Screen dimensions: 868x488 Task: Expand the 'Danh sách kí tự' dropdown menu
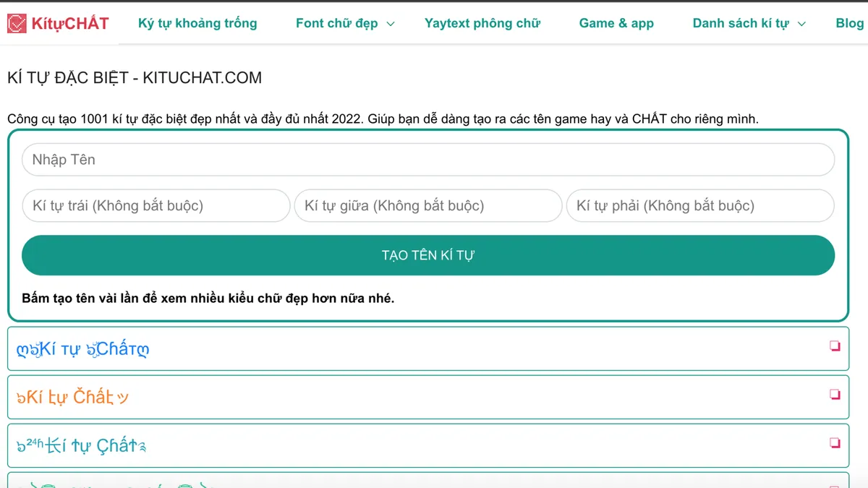point(749,23)
